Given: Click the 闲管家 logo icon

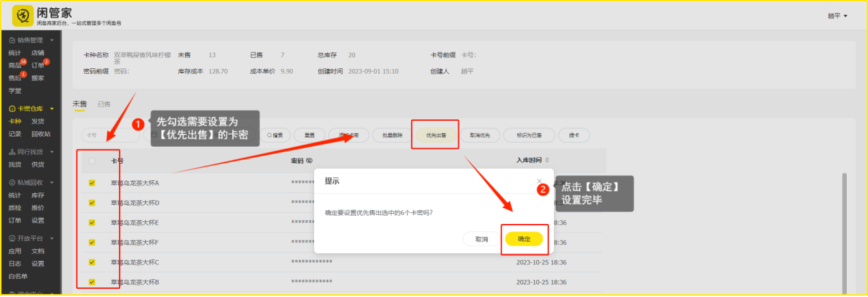Looking at the screenshot, I should (23, 16).
